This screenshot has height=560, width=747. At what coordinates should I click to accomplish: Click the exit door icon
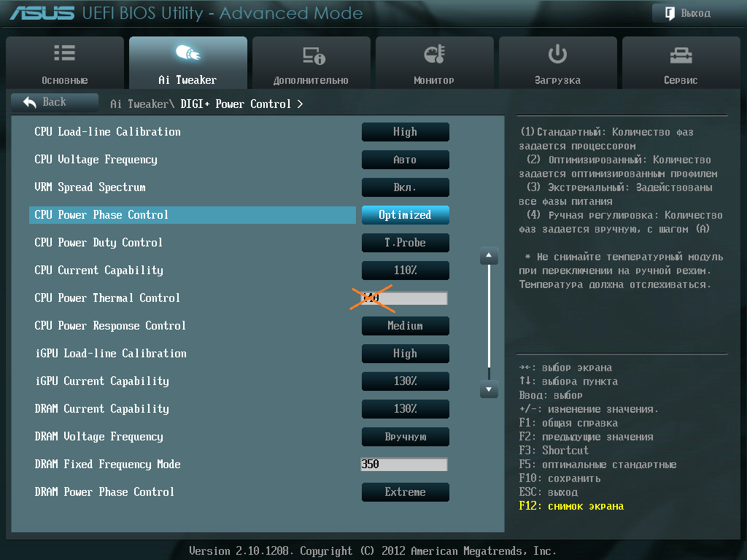(670, 13)
